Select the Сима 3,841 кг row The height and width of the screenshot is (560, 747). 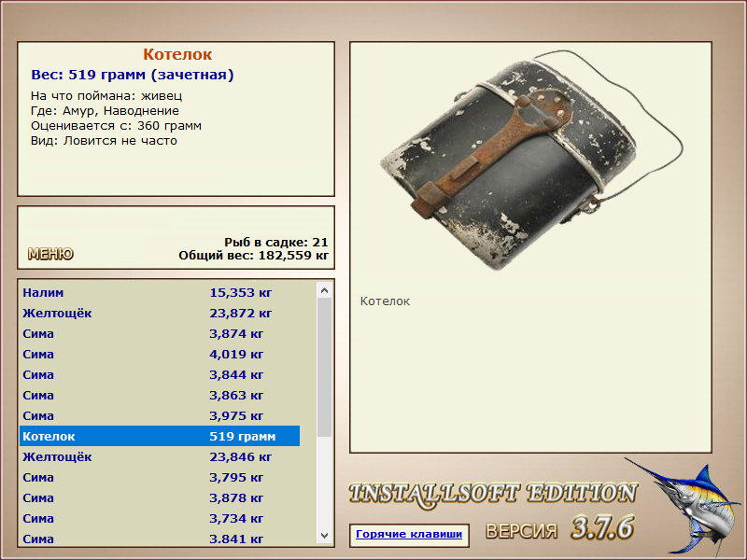pyautogui.click(x=160, y=539)
